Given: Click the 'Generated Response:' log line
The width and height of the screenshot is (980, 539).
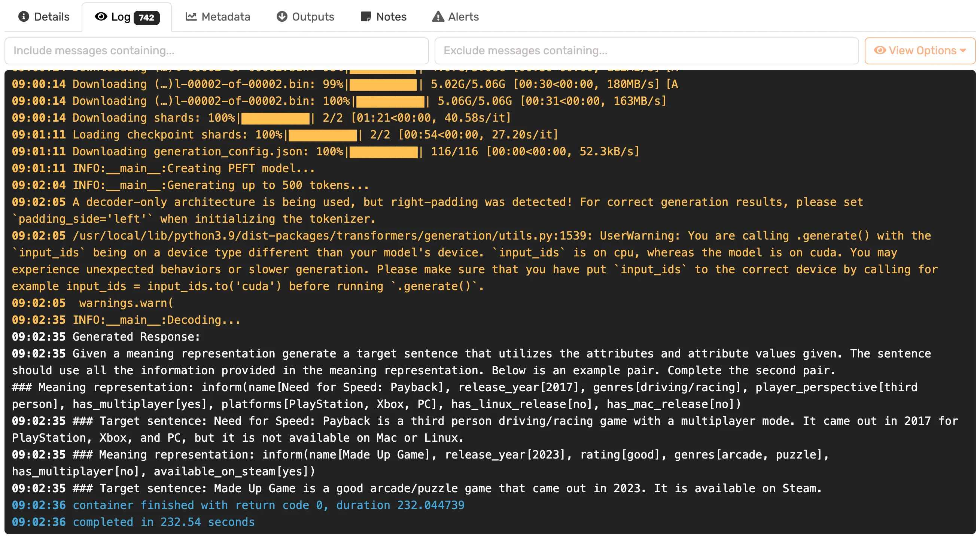Looking at the screenshot, I should click(x=106, y=337).
